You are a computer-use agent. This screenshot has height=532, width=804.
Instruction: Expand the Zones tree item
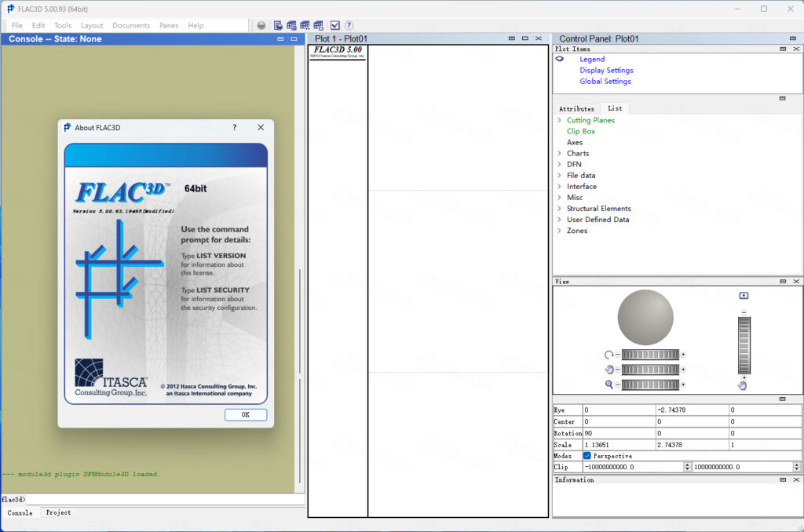[559, 231]
